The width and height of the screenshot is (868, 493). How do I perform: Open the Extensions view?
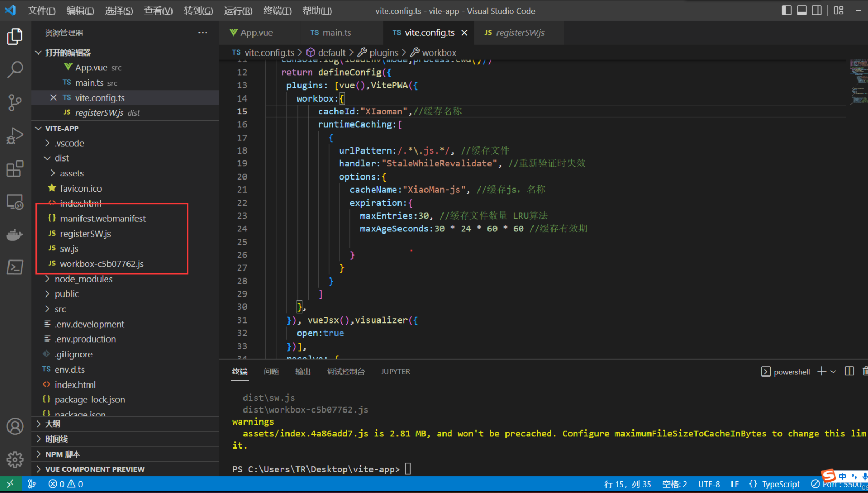pyautogui.click(x=15, y=169)
